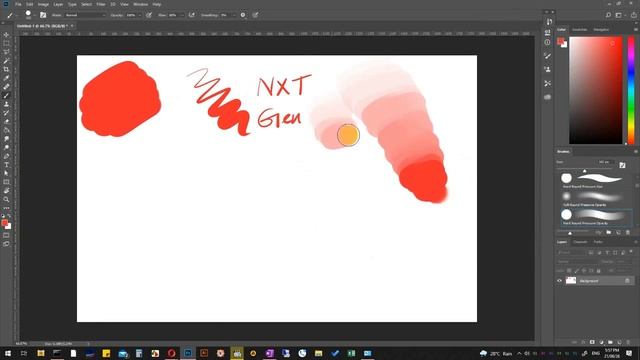Create new brush in Brushes panel
Image resolution: width=640 pixels, height=360 pixels.
pos(618,232)
